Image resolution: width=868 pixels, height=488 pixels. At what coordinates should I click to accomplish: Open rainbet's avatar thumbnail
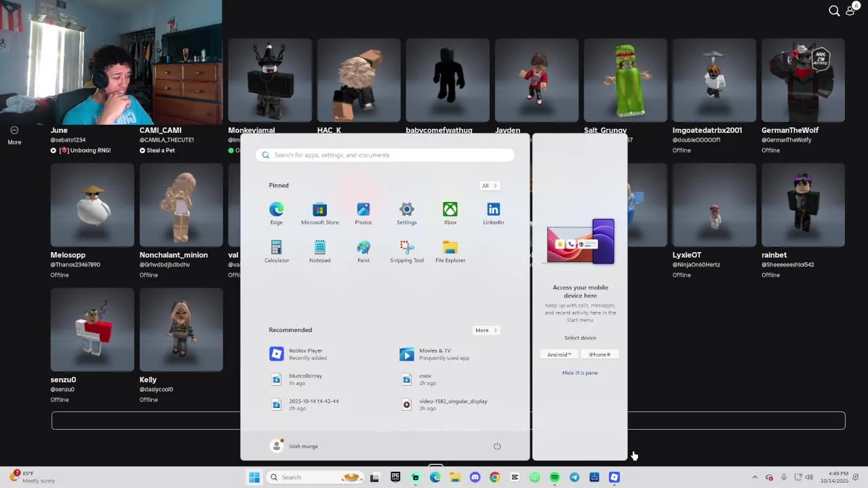803,205
